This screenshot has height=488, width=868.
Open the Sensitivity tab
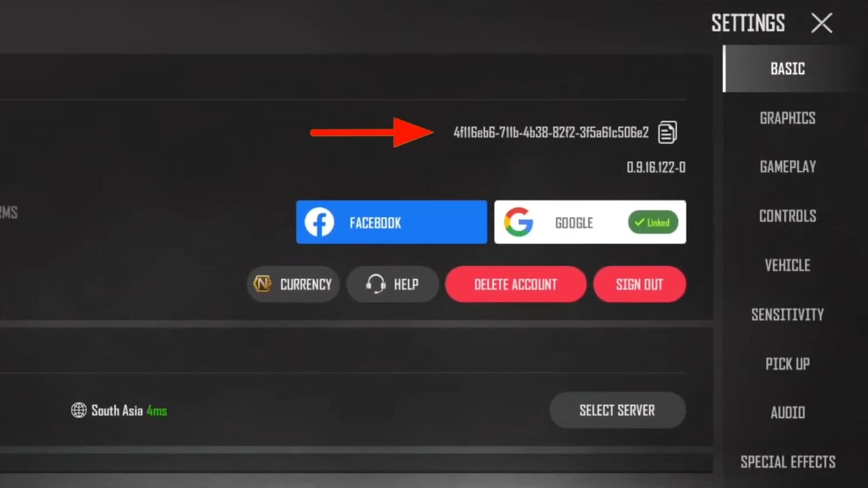click(x=788, y=314)
